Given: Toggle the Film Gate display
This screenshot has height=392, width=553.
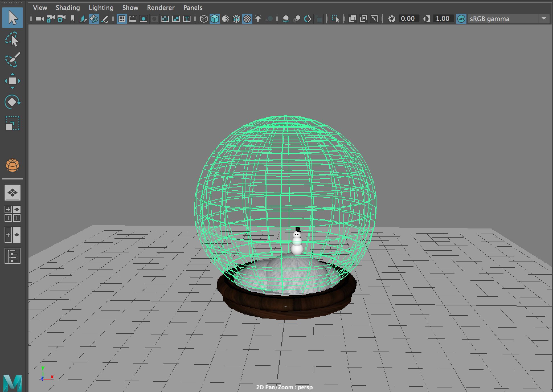Looking at the screenshot, I should (133, 19).
